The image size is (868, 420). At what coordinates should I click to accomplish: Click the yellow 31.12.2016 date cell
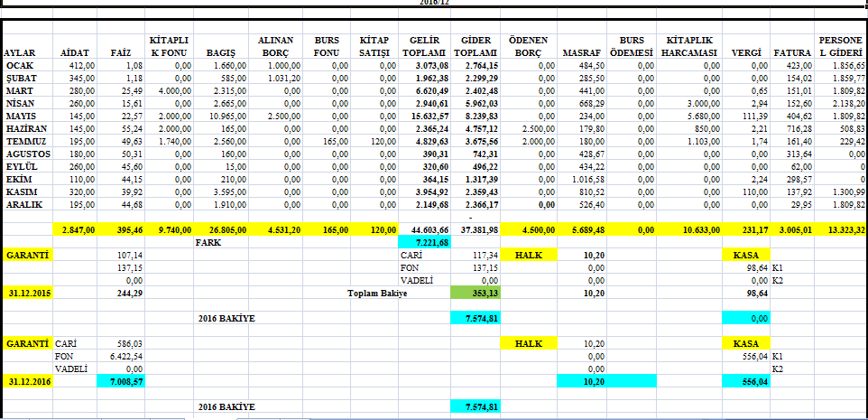click(27, 382)
